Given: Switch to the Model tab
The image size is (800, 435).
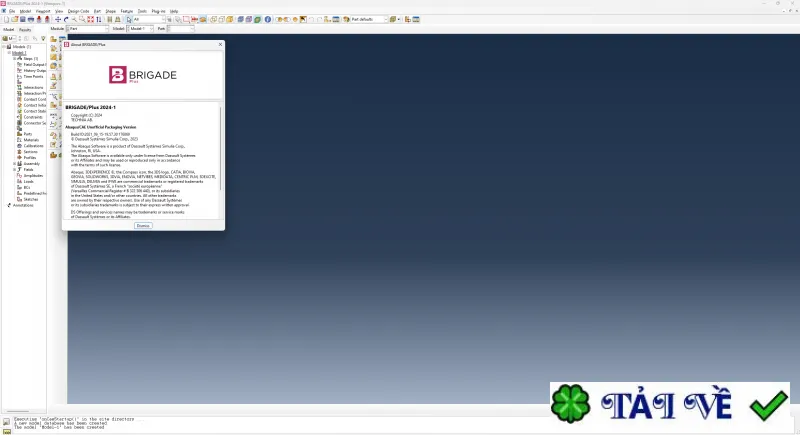Looking at the screenshot, I should pos(9,30).
